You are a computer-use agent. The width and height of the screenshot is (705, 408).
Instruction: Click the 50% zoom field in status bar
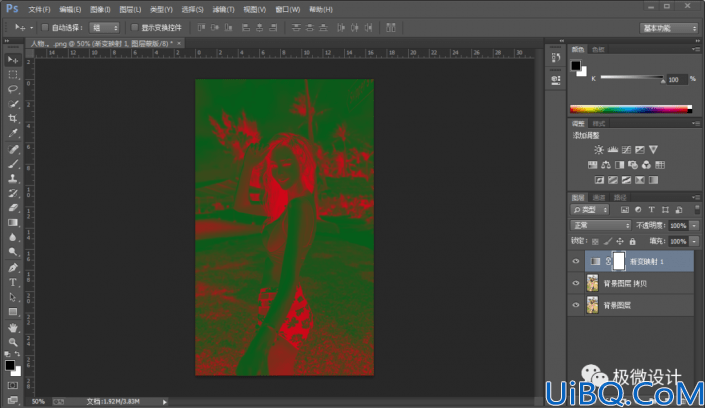38,402
